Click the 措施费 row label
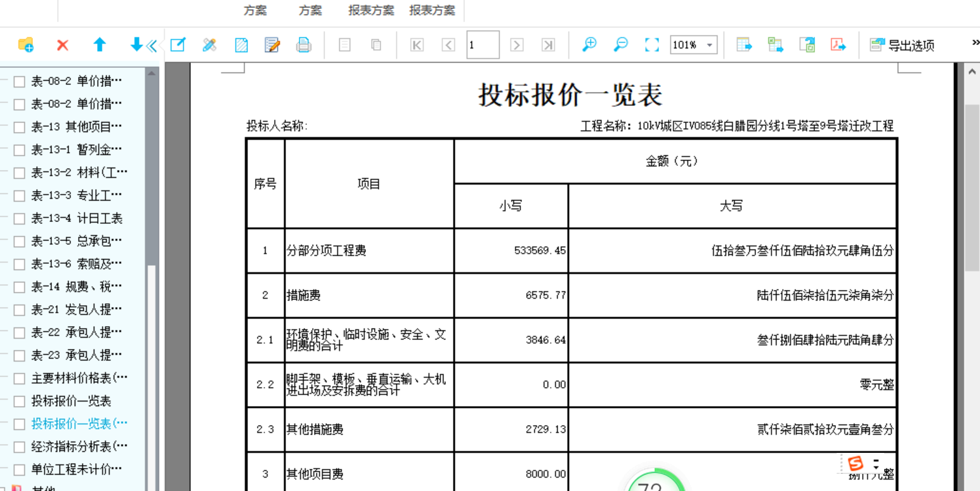The image size is (980, 491). [x=304, y=295]
